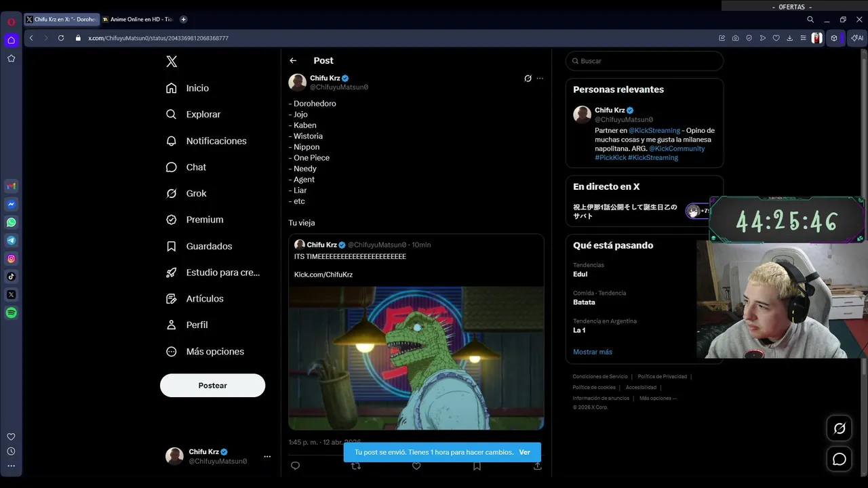The width and height of the screenshot is (868, 488).
Task: Open the account switcher three-dot menu
Action: pyautogui.click(x=267, y=457)
